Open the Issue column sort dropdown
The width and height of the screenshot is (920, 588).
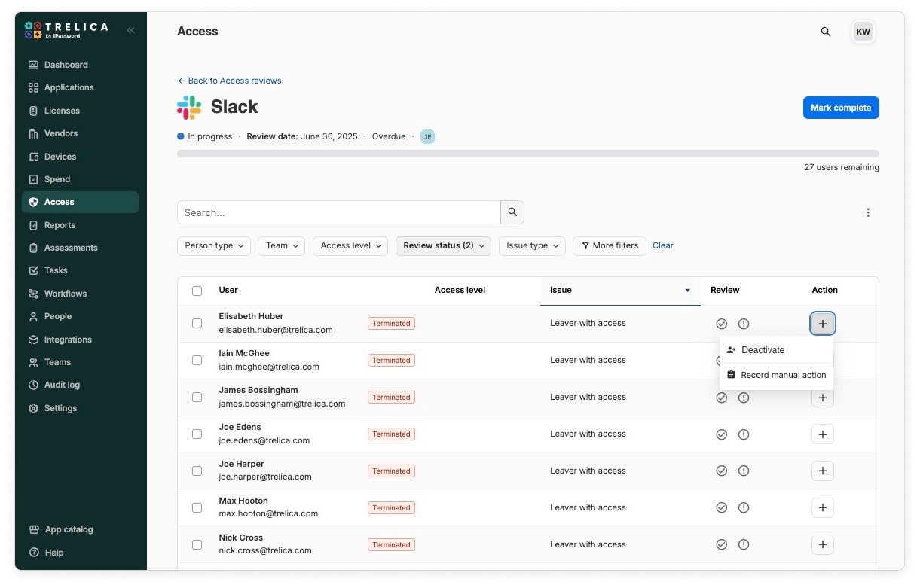coord(686,290)
